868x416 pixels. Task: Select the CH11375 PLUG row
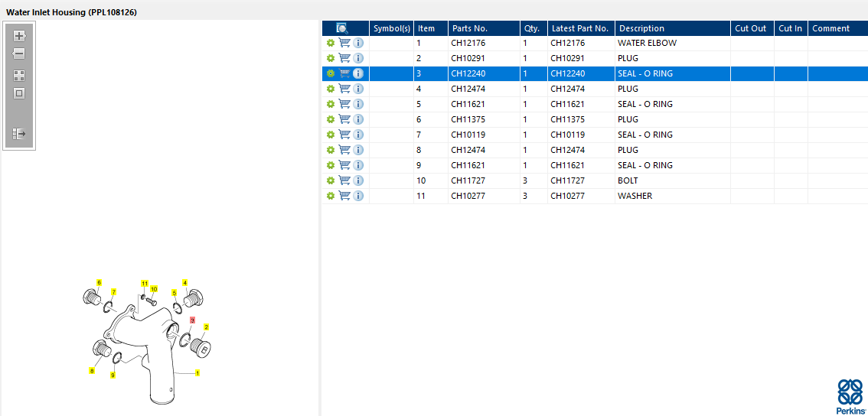coord(595,119)
